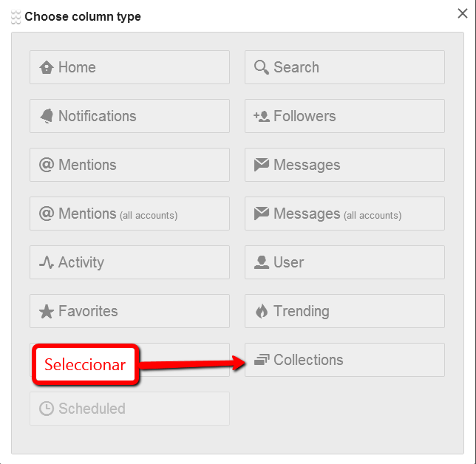Image resolution: width=476 pixels, height=464 pixels.
Task: Click the star icon on Favorites
Action: [47, 311]
